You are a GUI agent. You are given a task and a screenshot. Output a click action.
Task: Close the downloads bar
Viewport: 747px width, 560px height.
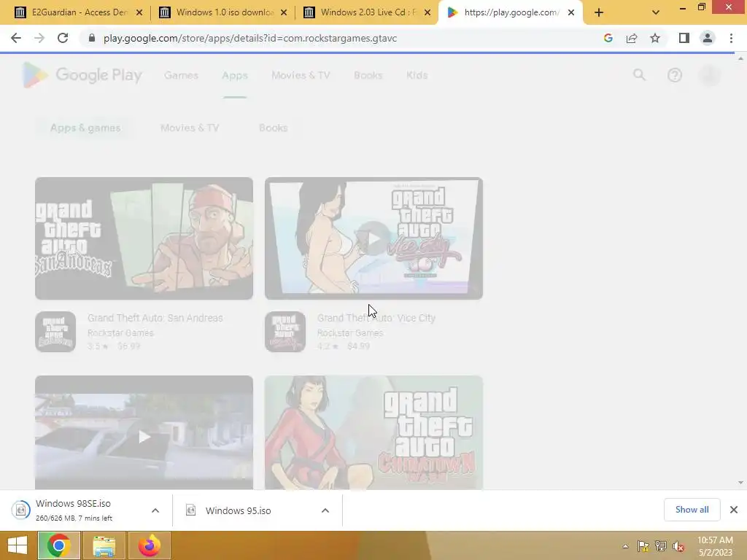click(734, 510)
